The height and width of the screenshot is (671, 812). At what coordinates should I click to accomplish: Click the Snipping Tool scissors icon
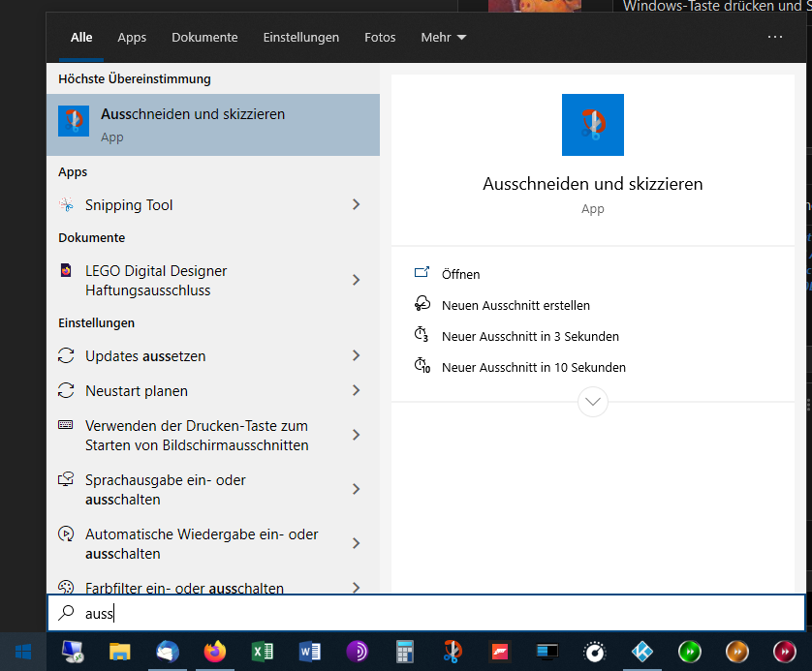[x=66, y=205]
